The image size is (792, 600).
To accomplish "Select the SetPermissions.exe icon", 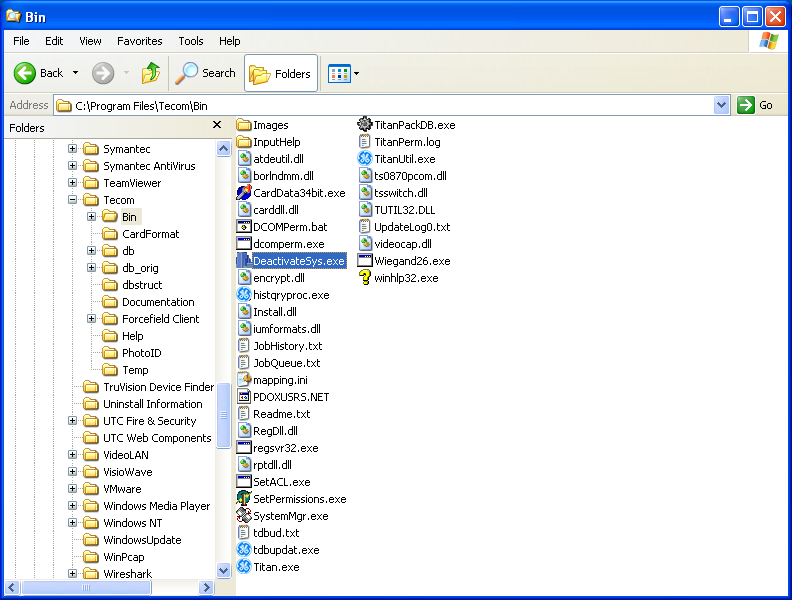I will tap(244, 498).
